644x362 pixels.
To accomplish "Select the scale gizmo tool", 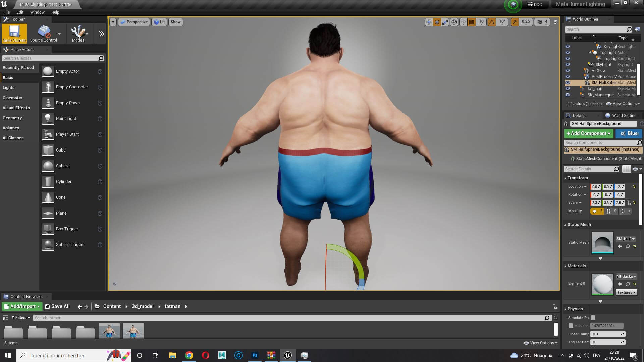I will point(445,22).
